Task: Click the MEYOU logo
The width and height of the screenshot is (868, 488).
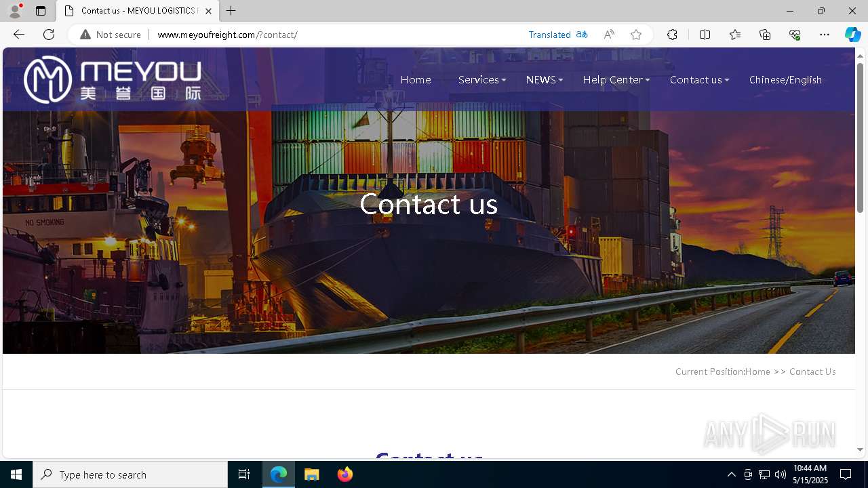Action: coord(113,79)
